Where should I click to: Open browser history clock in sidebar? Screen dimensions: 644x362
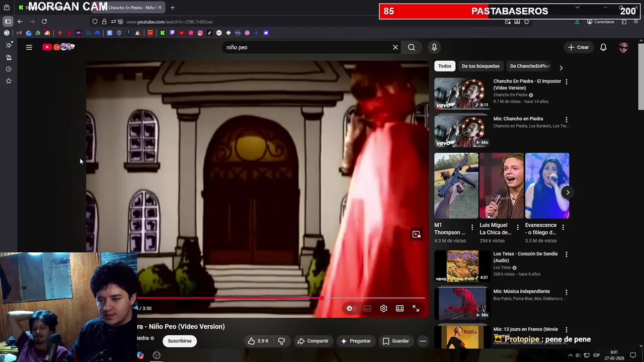tap(9, 69)
